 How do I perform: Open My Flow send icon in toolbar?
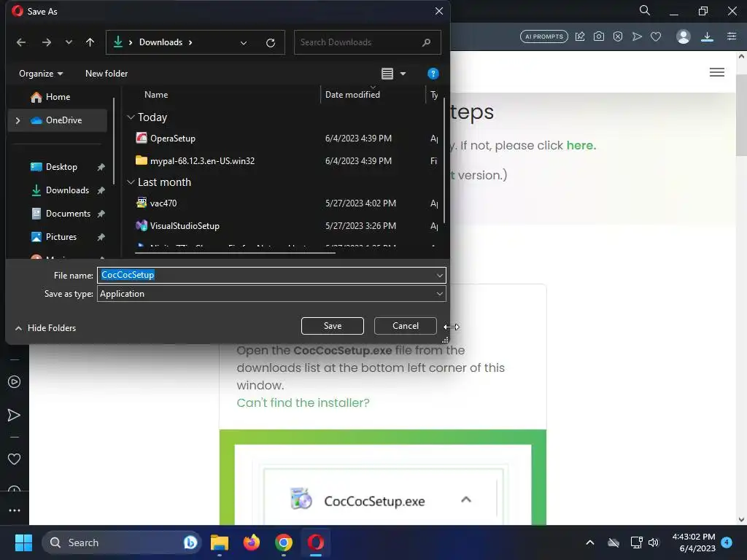(x=637, y=36)
